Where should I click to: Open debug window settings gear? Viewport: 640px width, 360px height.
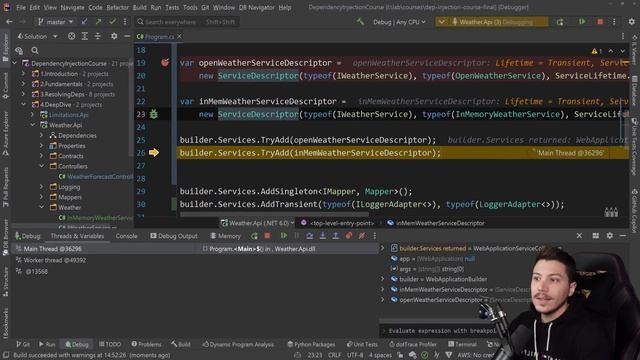coord(609,236)
